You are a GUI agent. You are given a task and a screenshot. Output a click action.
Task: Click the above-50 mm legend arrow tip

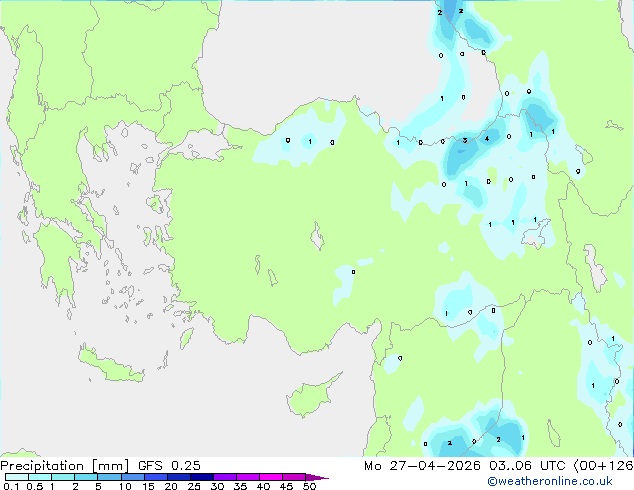[317, 477]
